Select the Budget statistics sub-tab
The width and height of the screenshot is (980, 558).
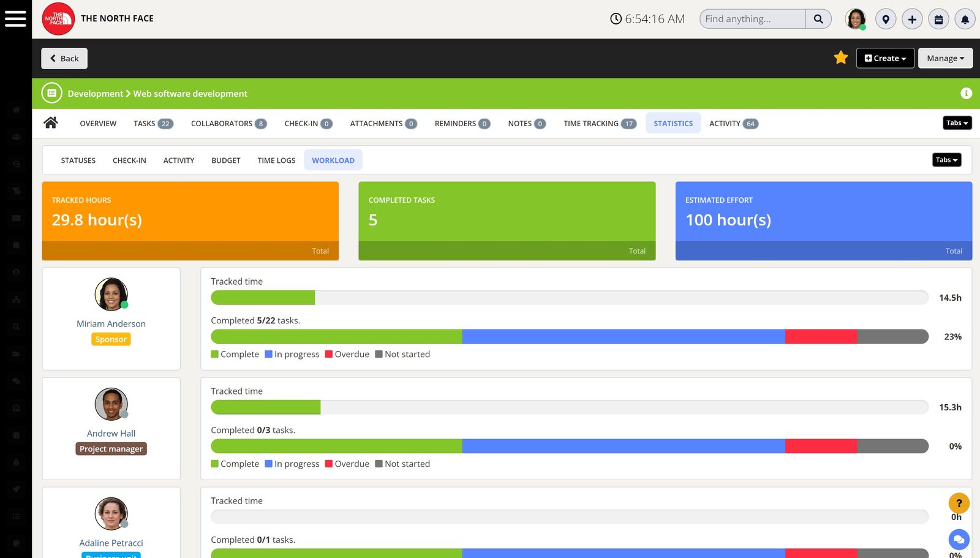pos(225,160)
